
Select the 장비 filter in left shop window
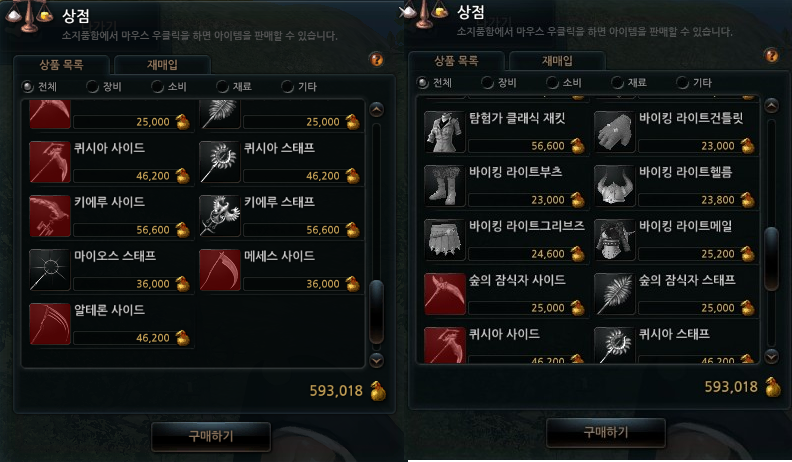pos(104,87)
